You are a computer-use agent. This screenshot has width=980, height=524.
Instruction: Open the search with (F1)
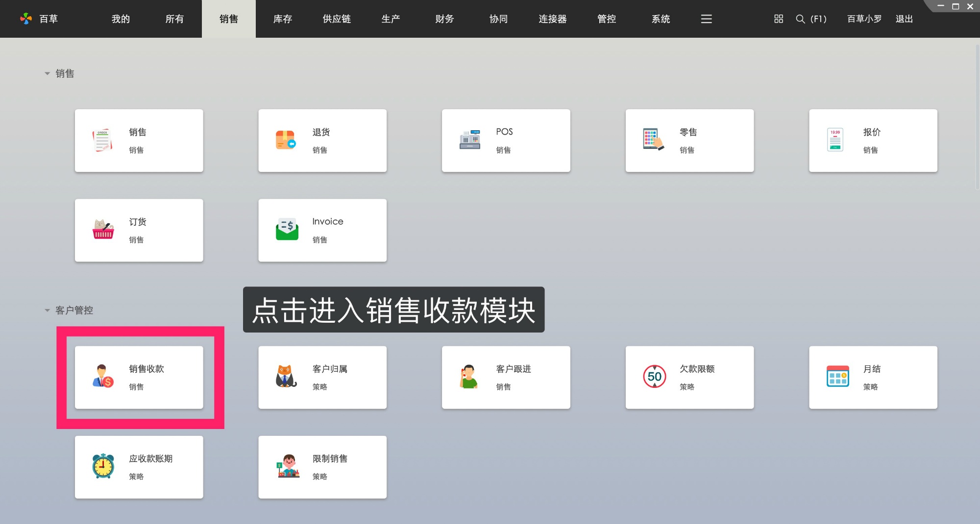(x=811, y=19)
